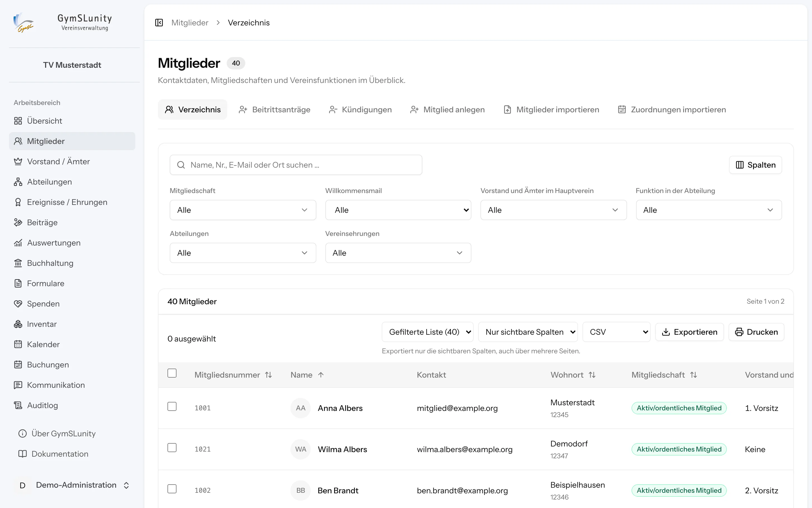Screen dimensions: 812x508
Task: Switch to Kündigungen tab
Action: point(360,110)
